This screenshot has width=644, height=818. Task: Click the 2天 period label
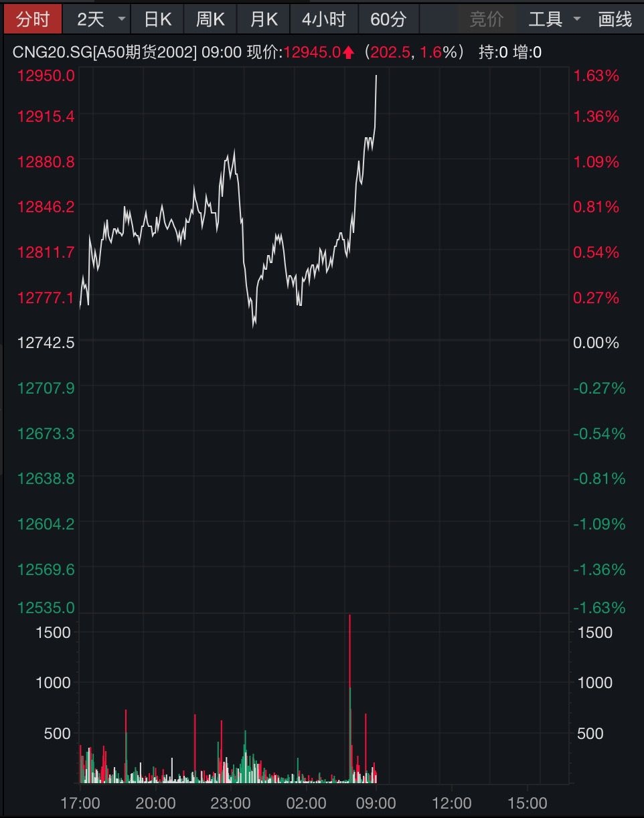point(91,19)
